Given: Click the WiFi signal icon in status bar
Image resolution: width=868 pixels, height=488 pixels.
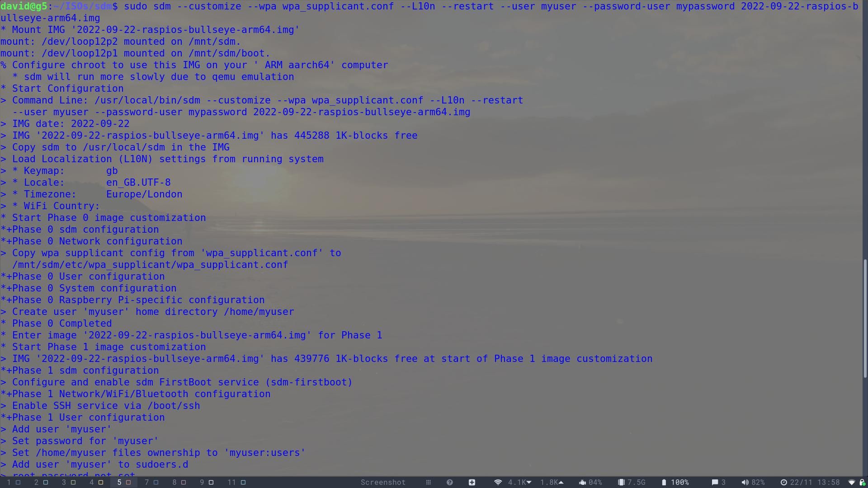Looking at the screenshot, I should [x=498, y=483].
